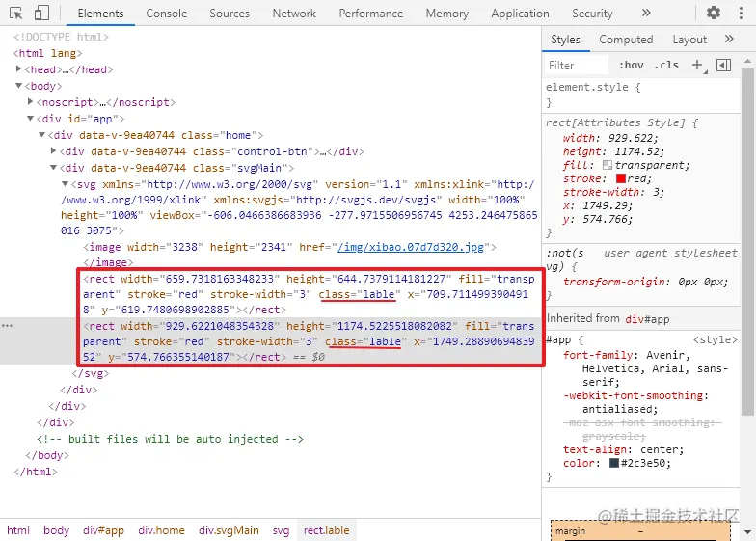Select body in the breadcrumb bar
The image size is (756, 541).
pyautogui.click(x=56, y=530)
